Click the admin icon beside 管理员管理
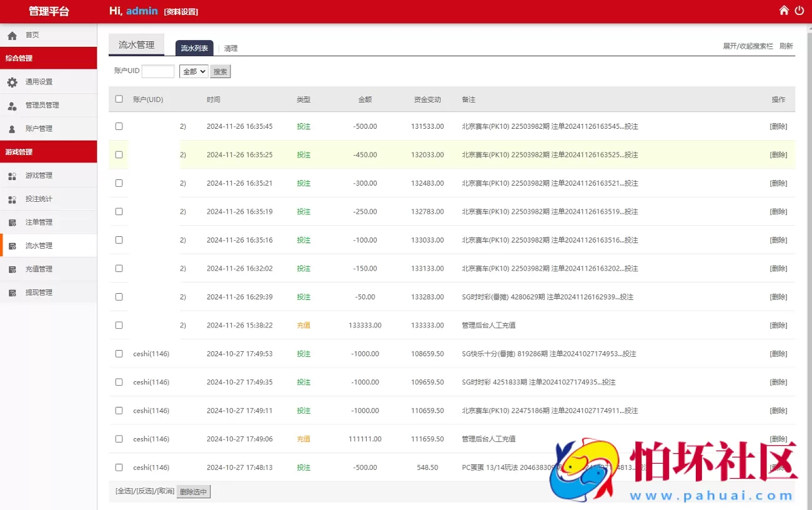The height and width of the screenshot is (510, 812). point(12,106)
